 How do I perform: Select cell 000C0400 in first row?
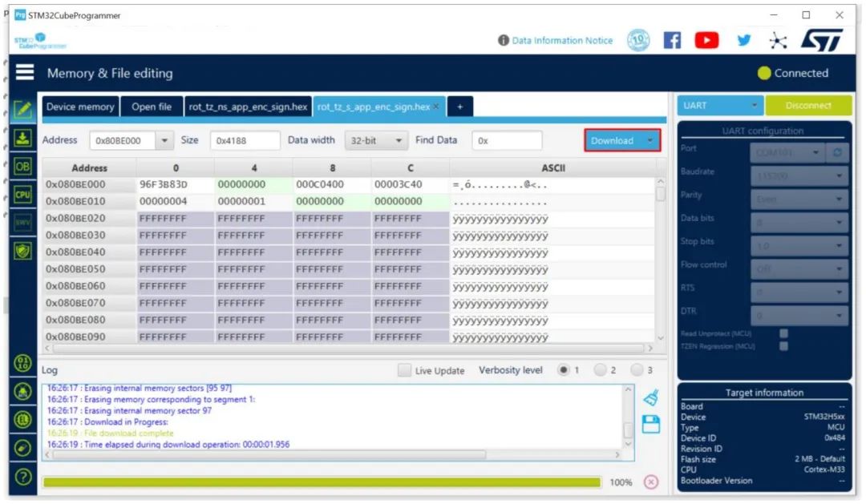pyautogui.click(x=331, y=184)
